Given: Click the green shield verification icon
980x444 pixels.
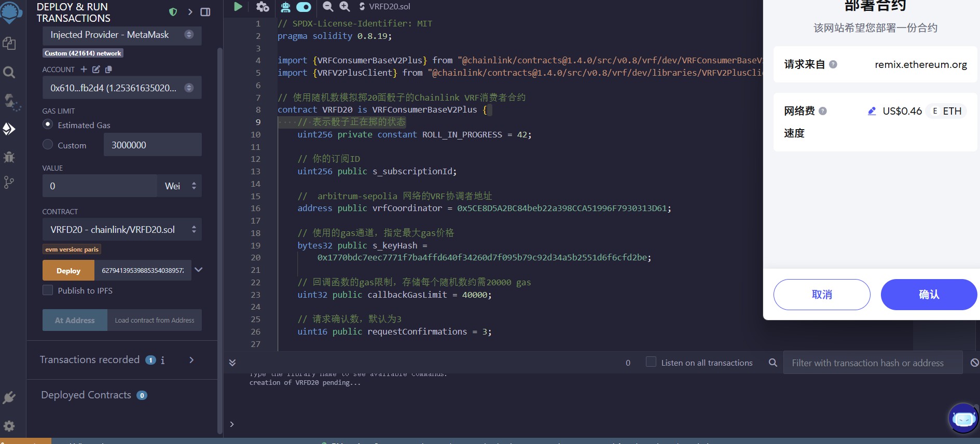Looking at the screenshot, I should point(173,12).
